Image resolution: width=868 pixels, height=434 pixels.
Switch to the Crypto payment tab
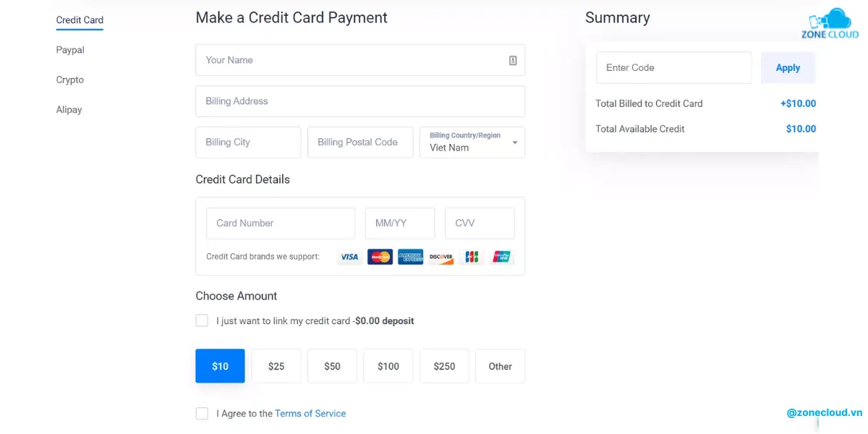tap(70, 80)
